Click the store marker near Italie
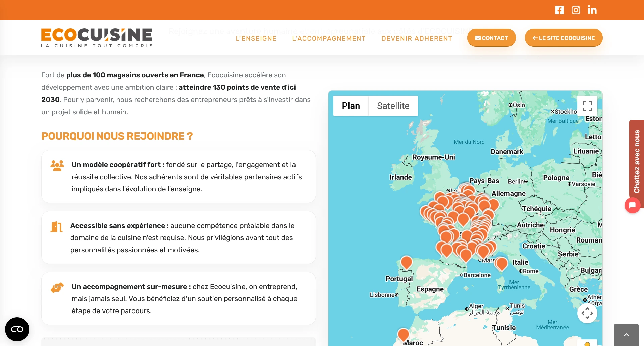This screenshot has height=346, width=644. click(502, 264)
